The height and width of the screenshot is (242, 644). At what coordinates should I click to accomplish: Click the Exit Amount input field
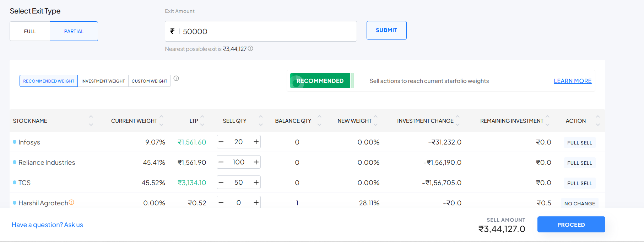point(266,32)
